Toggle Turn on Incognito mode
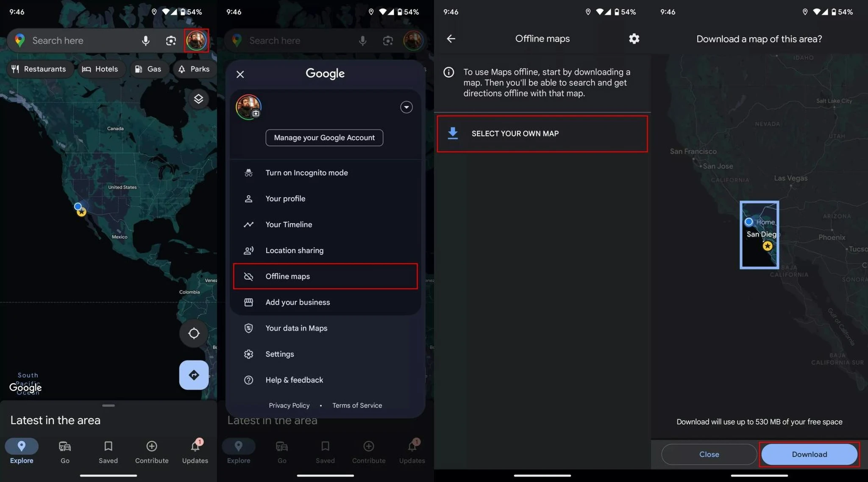The image size is (868, 482). point(306,173)
